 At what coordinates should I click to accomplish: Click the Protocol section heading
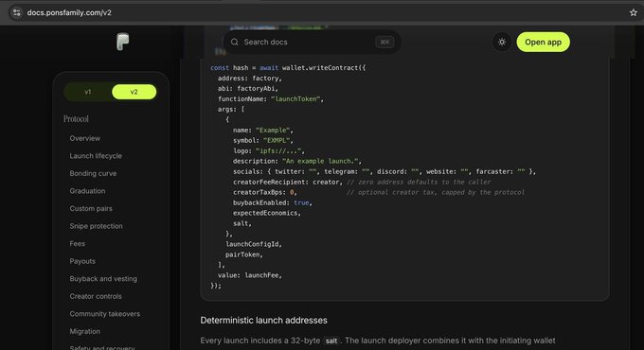coord(76,119)
